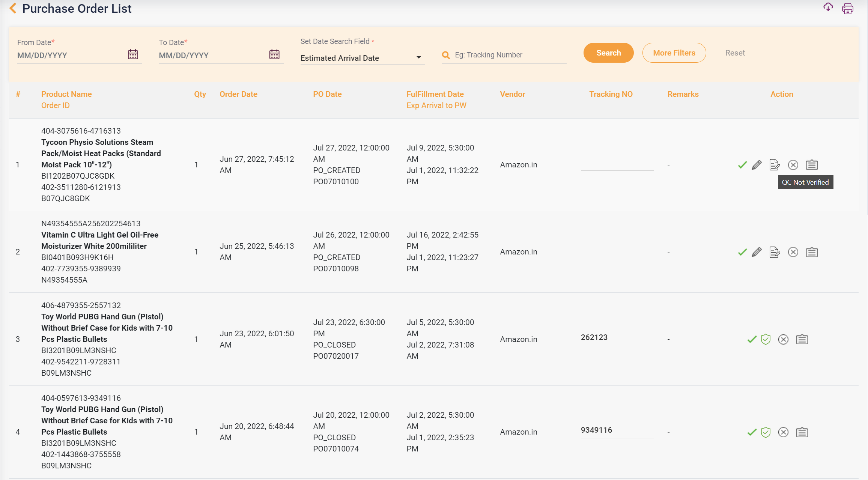
Task: Open the note-edit icon for PO07010098
Action: pyautogui.click(x=775, y=252)
